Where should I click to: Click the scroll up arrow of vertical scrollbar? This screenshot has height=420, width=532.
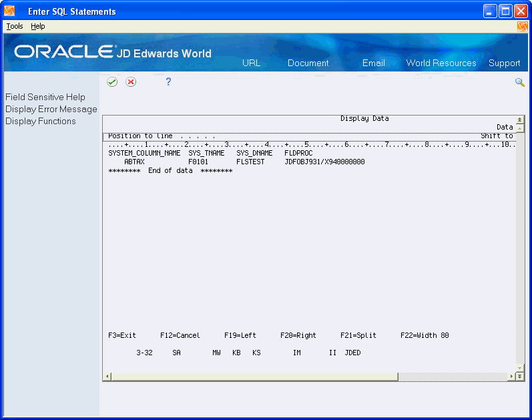[x=519, y=128]
